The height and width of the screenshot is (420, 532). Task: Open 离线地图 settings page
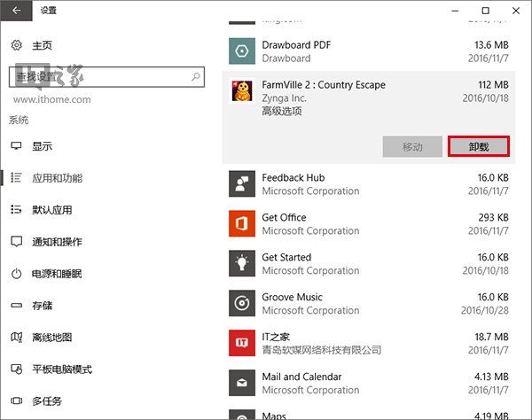point(52,338)
